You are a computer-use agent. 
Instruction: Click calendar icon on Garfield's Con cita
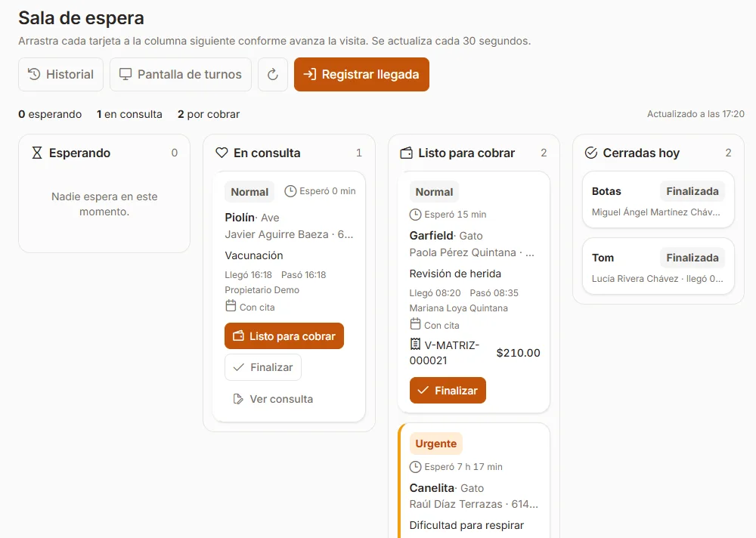tap(415, 324)
